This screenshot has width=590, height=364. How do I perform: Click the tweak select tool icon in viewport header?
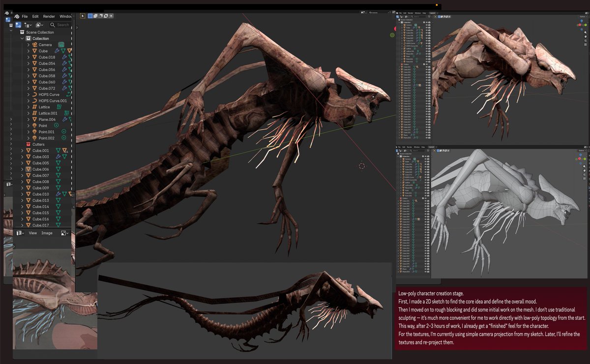(82, 16)
